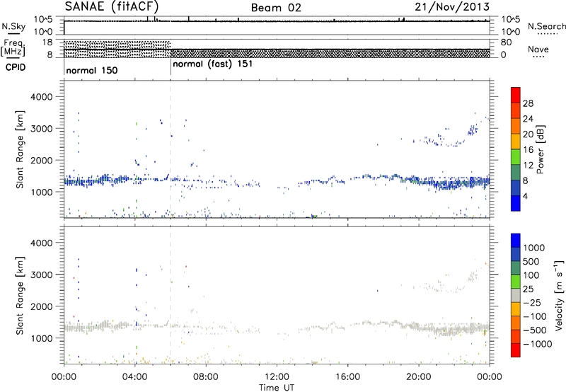The width and height of the screenshot is (566, 392).
Task: Click the N.Sky legend label
Action: coord(13,26)
